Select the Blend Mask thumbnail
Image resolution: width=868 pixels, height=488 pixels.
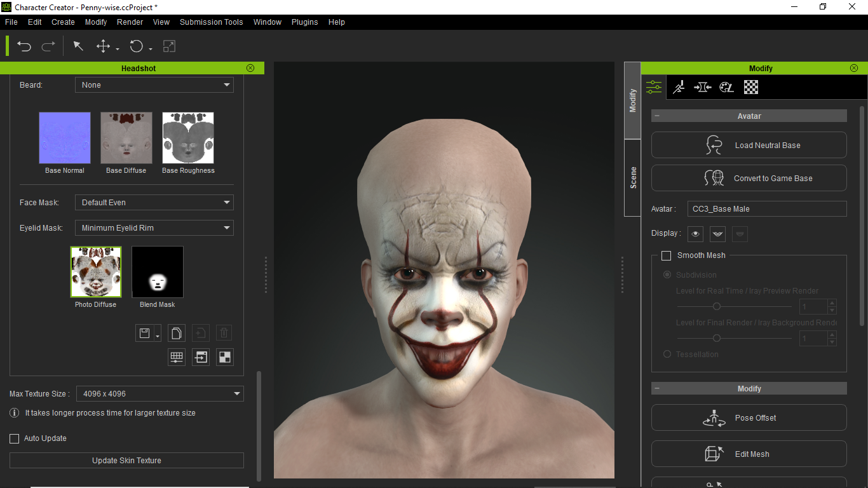click(158, 272)
